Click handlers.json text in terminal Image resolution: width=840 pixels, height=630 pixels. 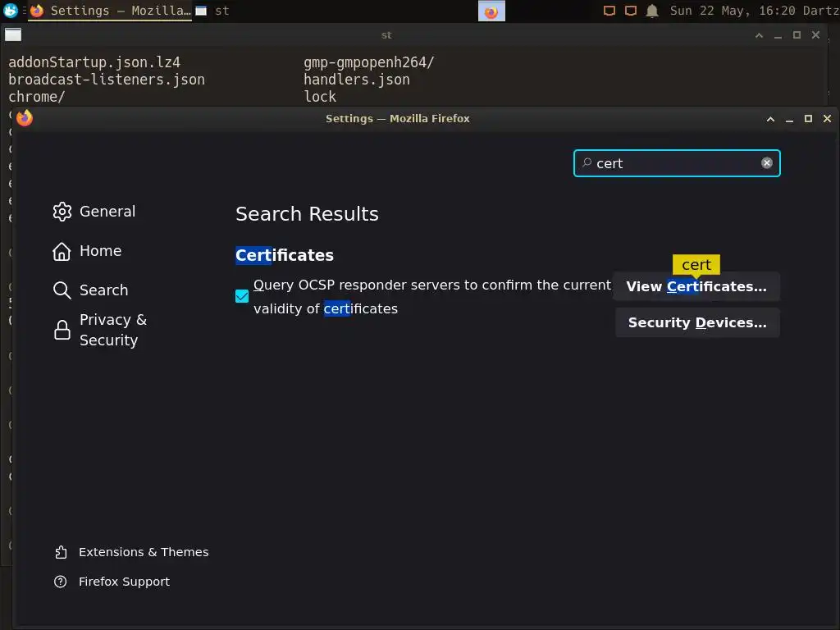(x=357, y=80)
